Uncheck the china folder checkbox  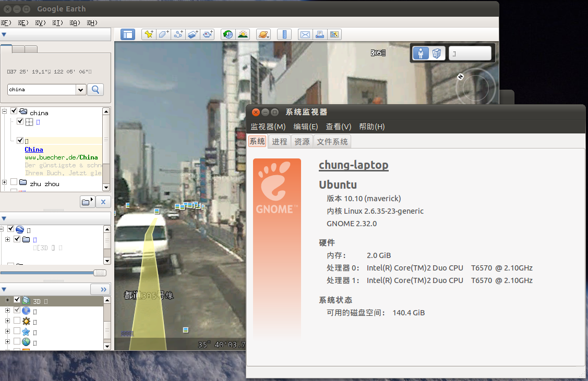pos(14,111)
